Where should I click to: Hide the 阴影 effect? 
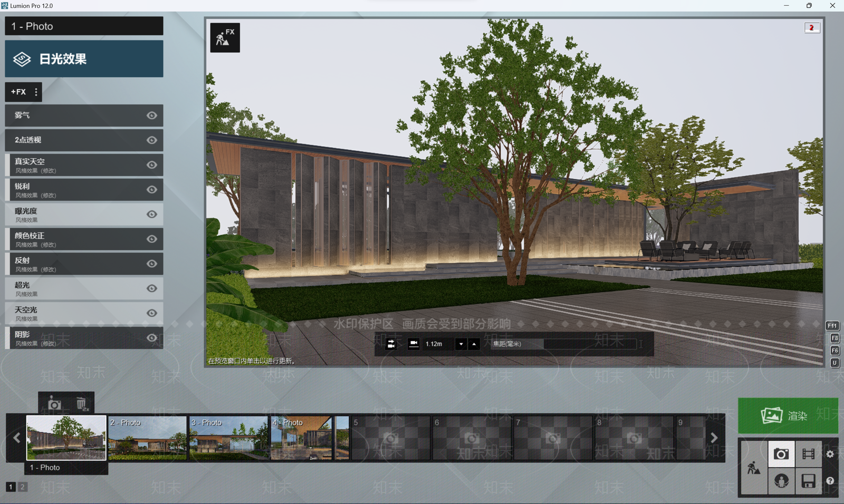(x=152, y=338)
